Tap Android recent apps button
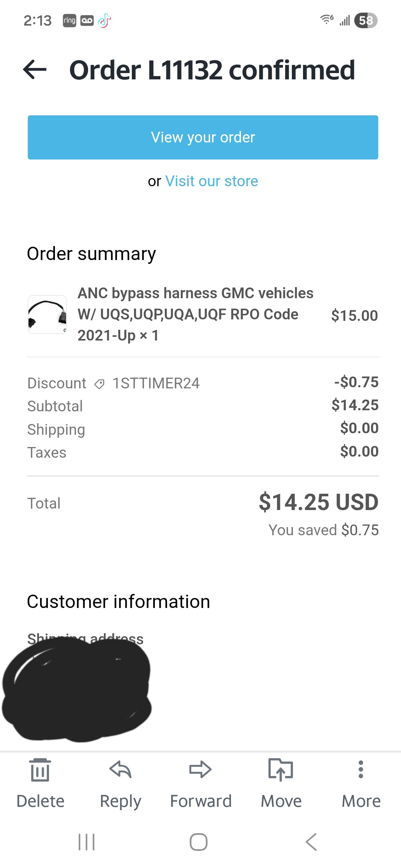 point(87,842)
